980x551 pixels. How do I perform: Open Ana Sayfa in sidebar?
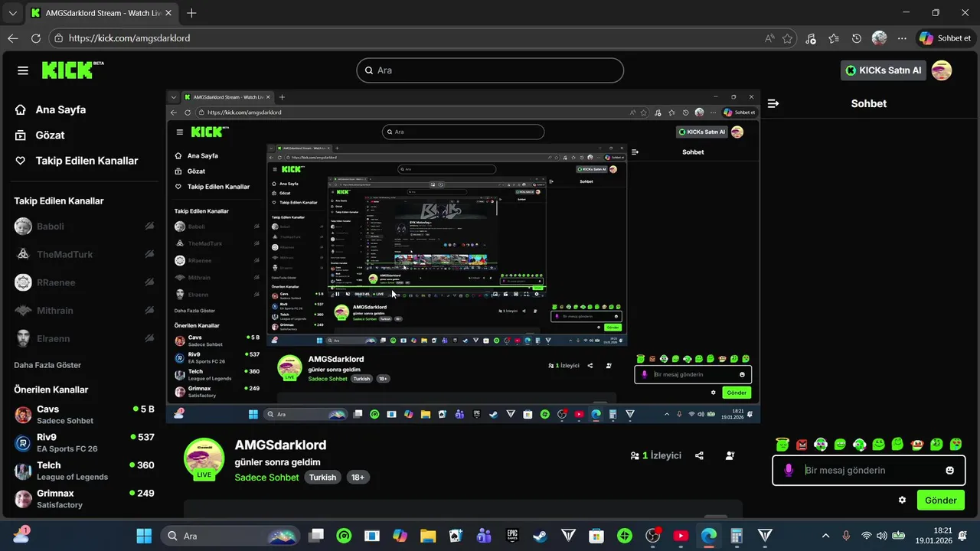pos(51,109)
